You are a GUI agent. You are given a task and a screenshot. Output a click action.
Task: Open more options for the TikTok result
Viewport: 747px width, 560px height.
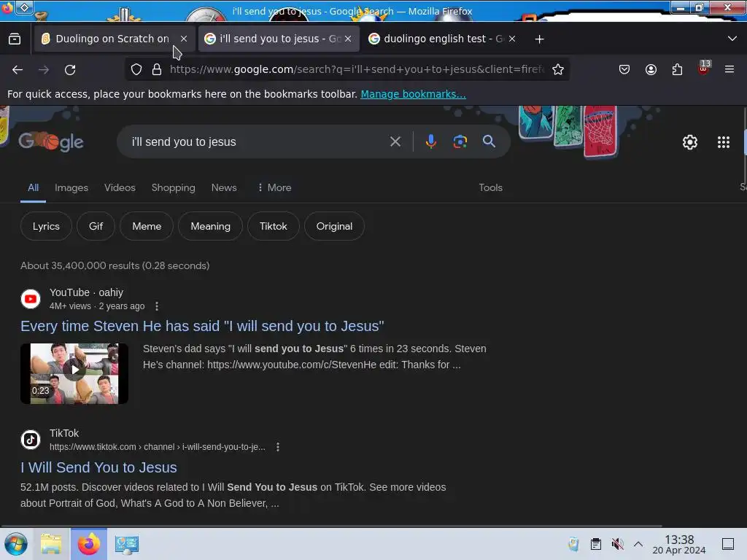coord(278,447)
